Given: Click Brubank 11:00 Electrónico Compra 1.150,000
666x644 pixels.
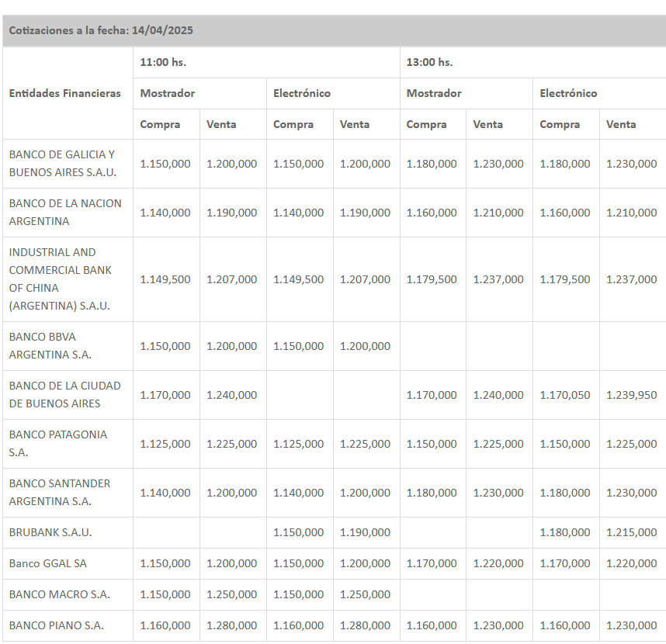Looking at the screenshot, I should (299, 532).
